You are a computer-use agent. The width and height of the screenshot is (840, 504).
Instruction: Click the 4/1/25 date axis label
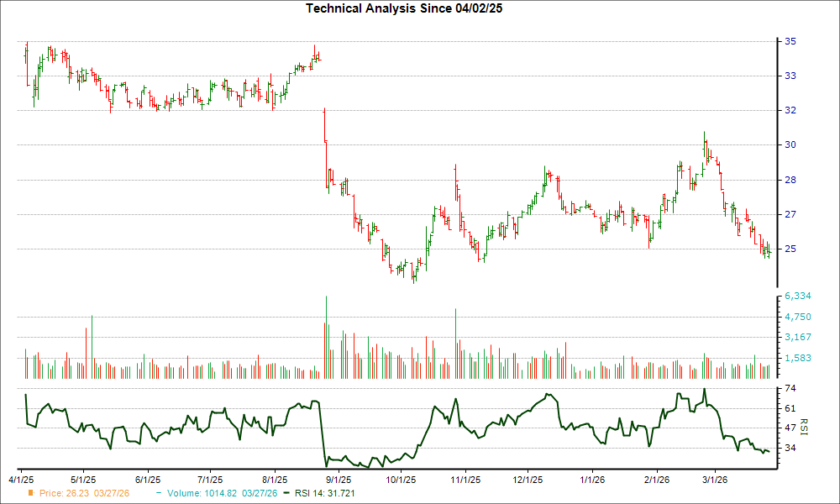tap(23, 478)
